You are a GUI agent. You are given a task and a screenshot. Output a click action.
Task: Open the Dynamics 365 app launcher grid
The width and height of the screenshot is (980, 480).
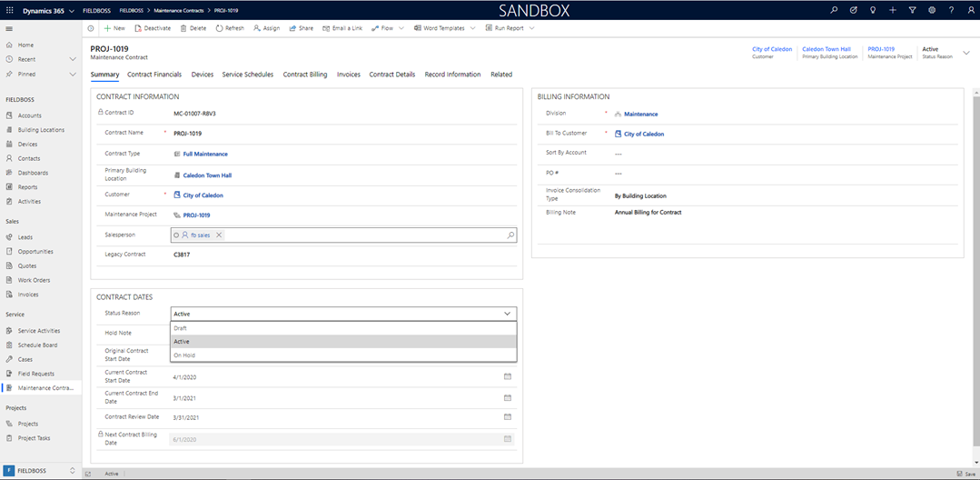[x=9, y=10]
